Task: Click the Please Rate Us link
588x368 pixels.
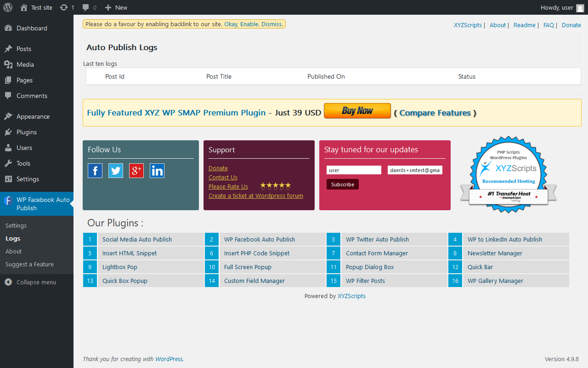Action: point(228,186)
